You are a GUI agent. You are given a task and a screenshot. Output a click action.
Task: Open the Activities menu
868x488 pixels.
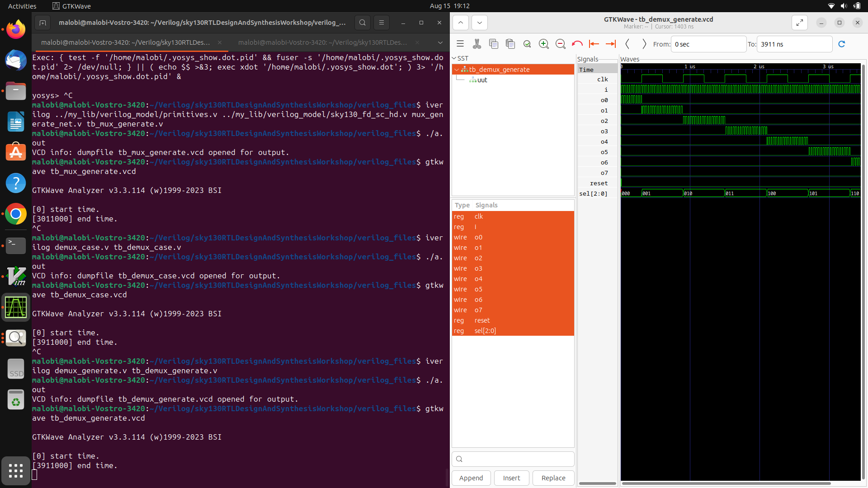click(22, 6)
